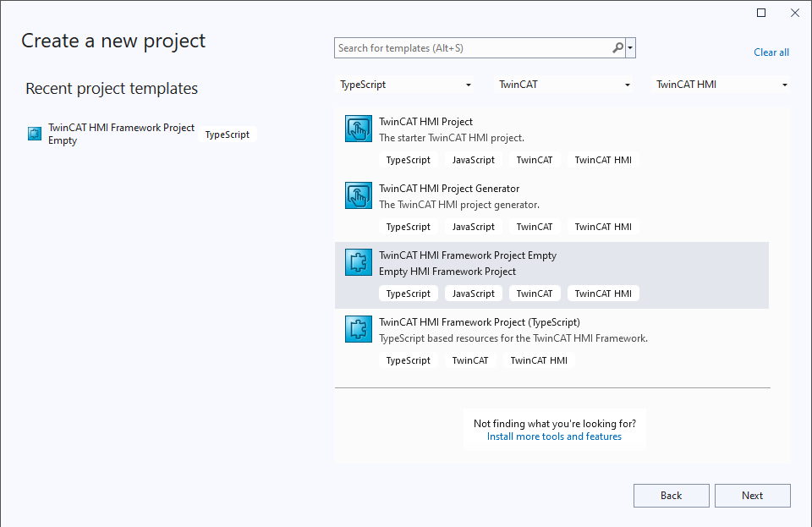Click the TwinCAT HMI Project template icon
The image size is (812, 527).
pos(359,129)
